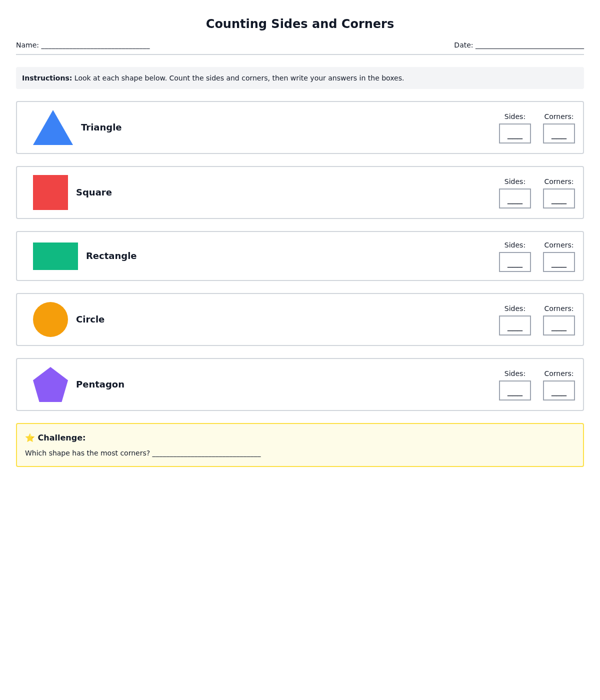The image size is (600, 700).
Task: Click the most corners challenge answer line
Action: click(206, 453)
